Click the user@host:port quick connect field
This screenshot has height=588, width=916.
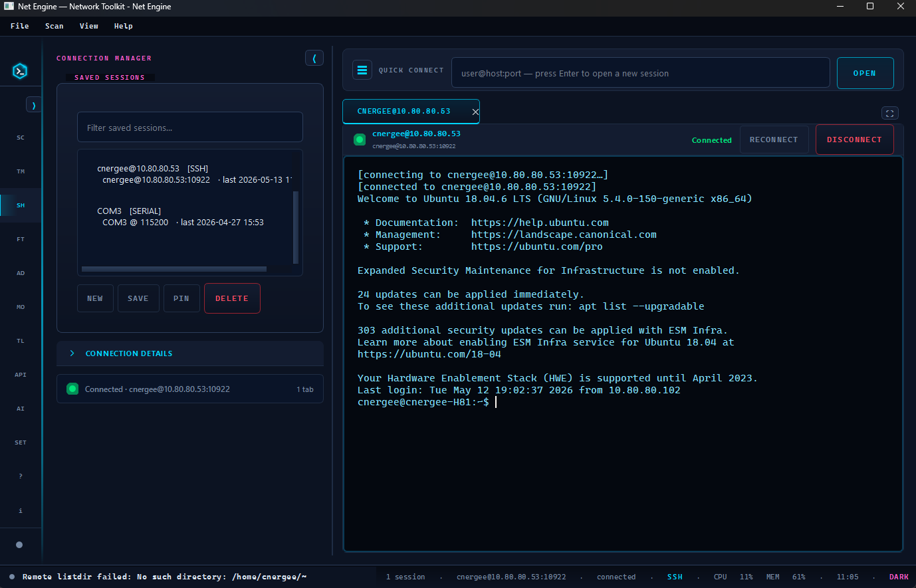641,73
